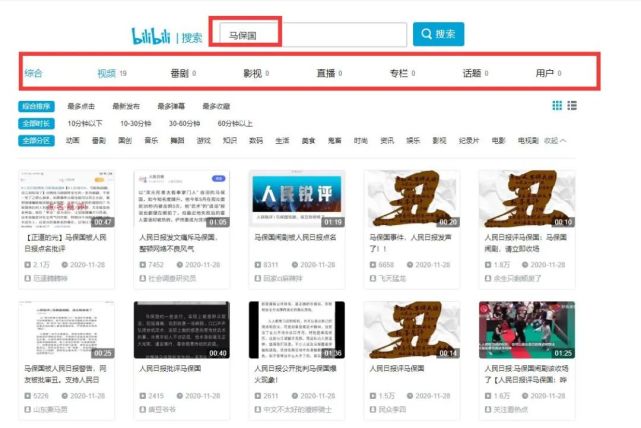Open the fight scene thumbnail 01:25
Viewport: 641px width, 428px height.
click(x=527, y=330)
